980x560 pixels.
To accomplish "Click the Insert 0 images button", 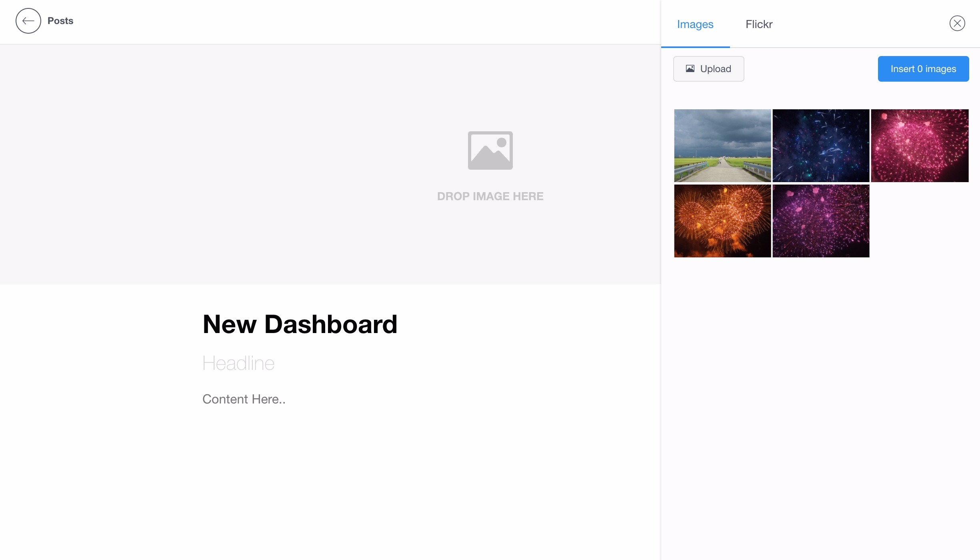I will pyautogui.click(x=924, y=69).
